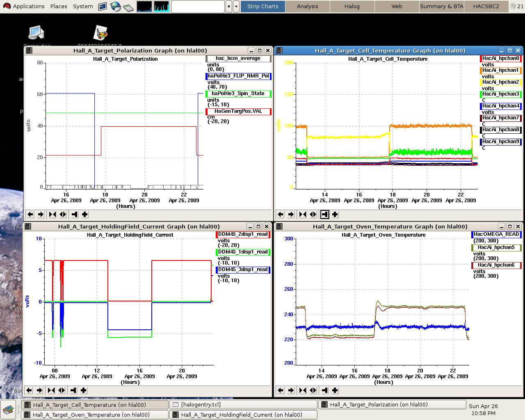This screenshot has height=420, width=525.
Task: Switch to Summary & BTA workspace tab
Action: tap(441, 6)
